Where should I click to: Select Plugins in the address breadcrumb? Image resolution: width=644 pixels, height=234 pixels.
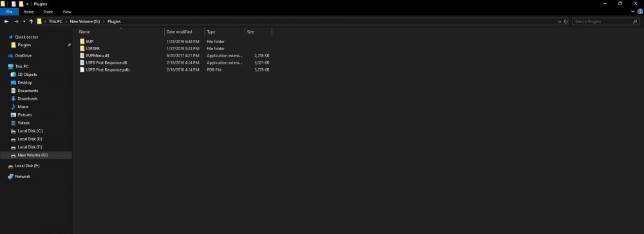[114, 21]
